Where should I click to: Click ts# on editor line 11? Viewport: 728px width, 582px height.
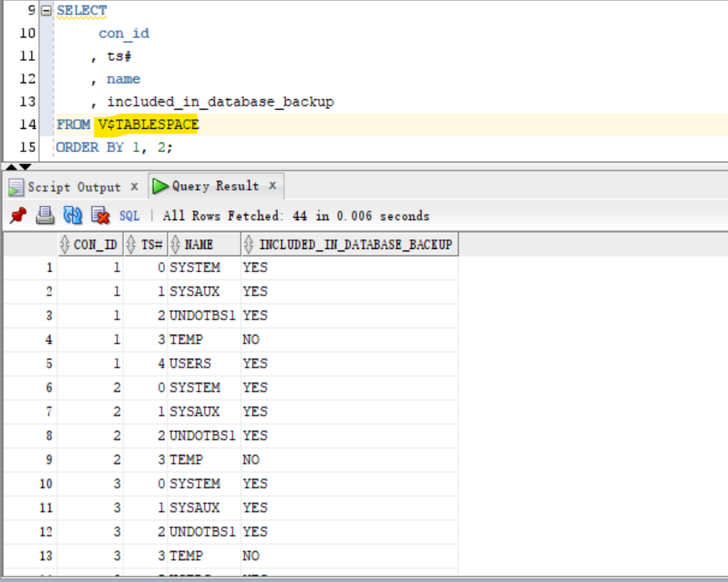(x=119, y=56)
